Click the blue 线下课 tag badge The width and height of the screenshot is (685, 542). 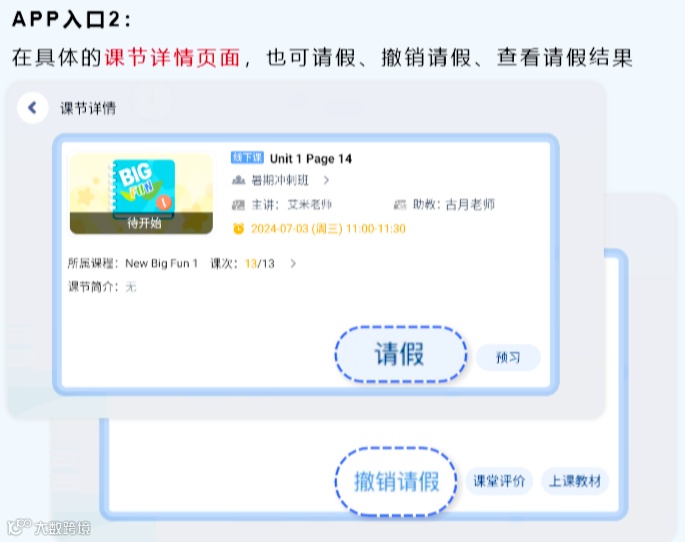pos(247,158)
